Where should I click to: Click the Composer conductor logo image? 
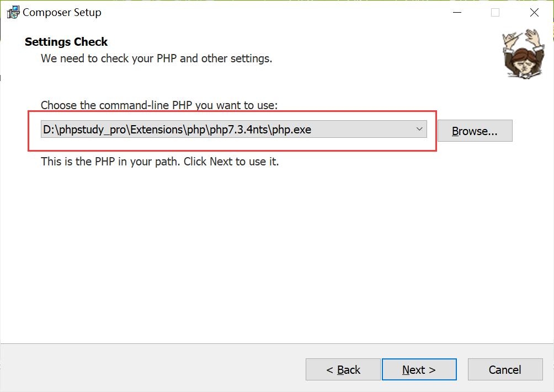click(x=523, y=54)
